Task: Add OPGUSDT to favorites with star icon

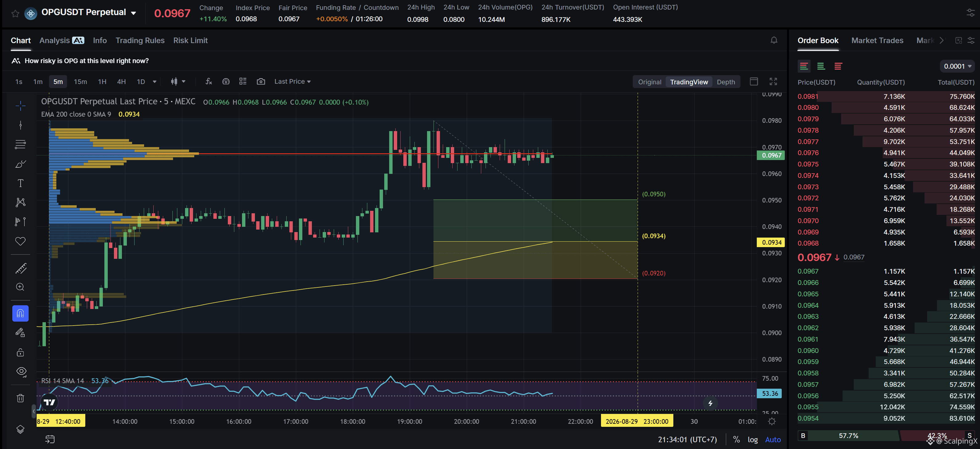Action: click(15, 14)
